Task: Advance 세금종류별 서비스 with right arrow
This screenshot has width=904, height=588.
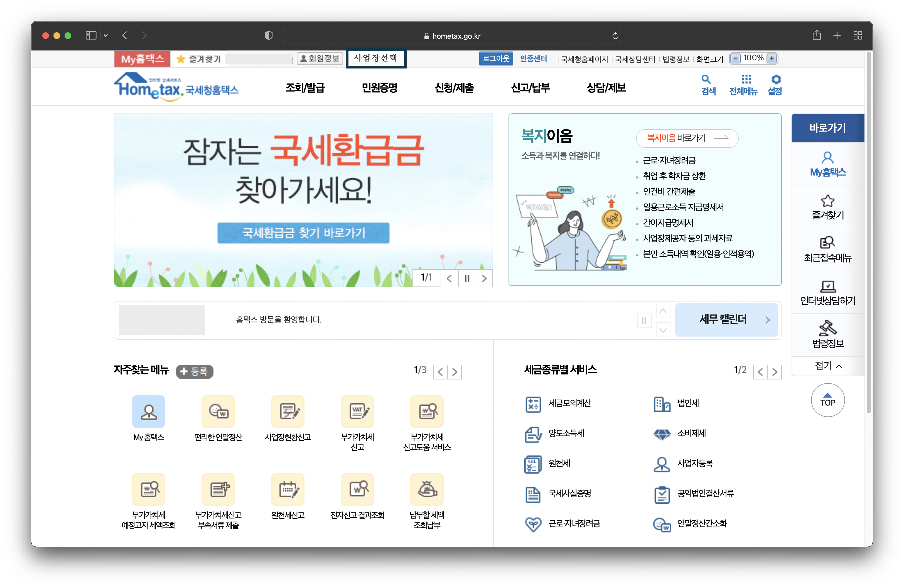Action: pos(775,372)
